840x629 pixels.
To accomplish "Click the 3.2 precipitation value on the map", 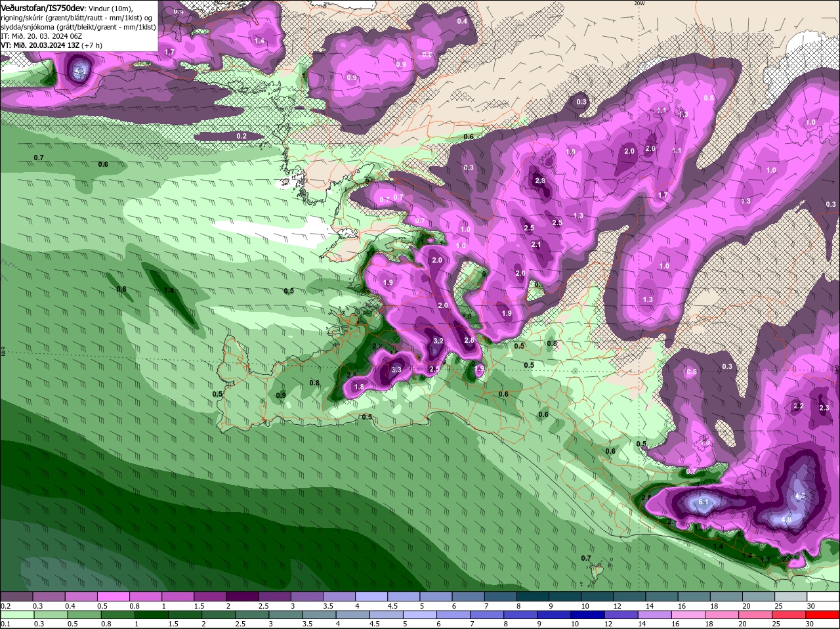I will coord(439,341).
